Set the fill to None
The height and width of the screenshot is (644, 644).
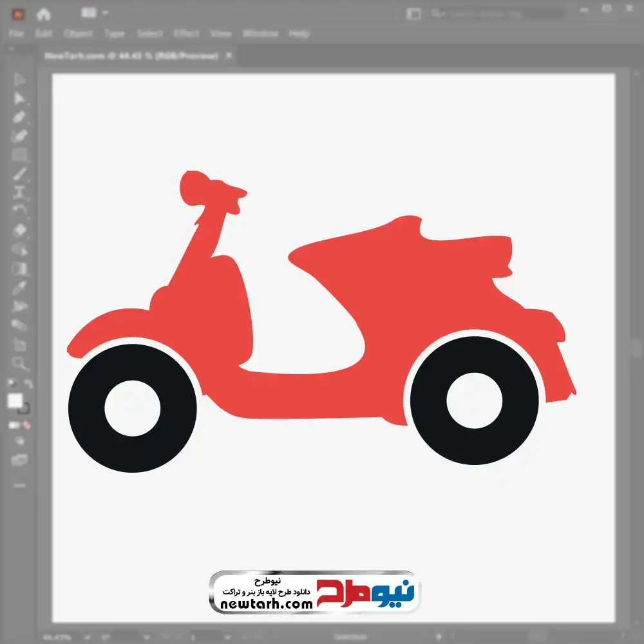[x=27, y=425]
